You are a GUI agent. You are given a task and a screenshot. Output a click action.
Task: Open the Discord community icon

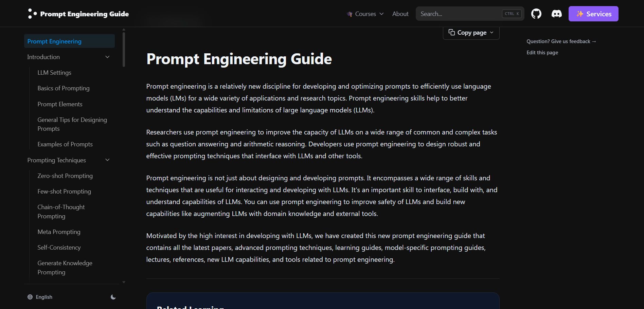556,14
